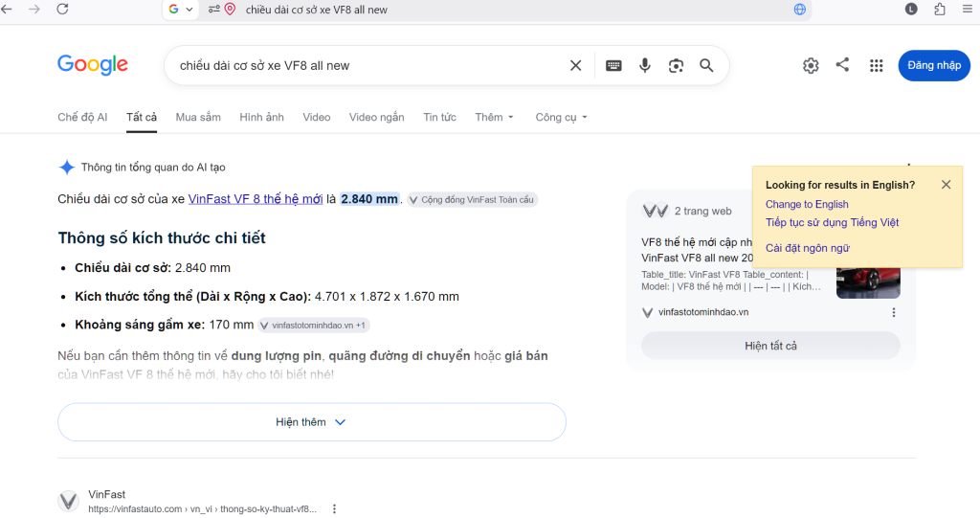
Task: Expand the Công cụ dropdown
Action: point(561,117)
